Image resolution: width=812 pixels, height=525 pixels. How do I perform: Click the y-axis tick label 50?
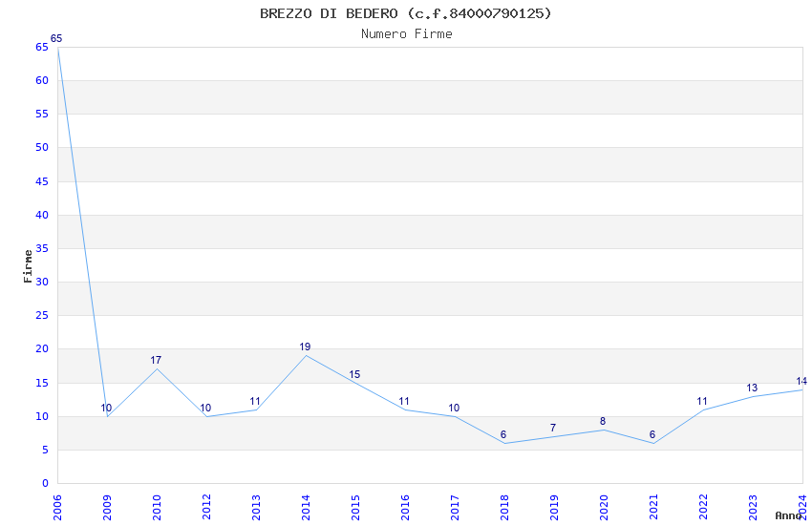click(42, 147)
